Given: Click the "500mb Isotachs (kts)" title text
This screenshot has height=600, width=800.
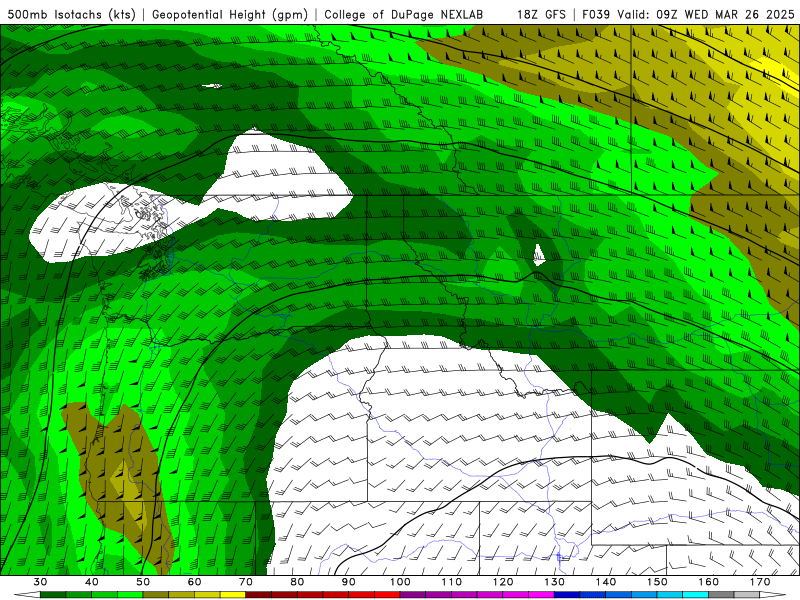Looking at the screenshot, I should click(71, 14).
